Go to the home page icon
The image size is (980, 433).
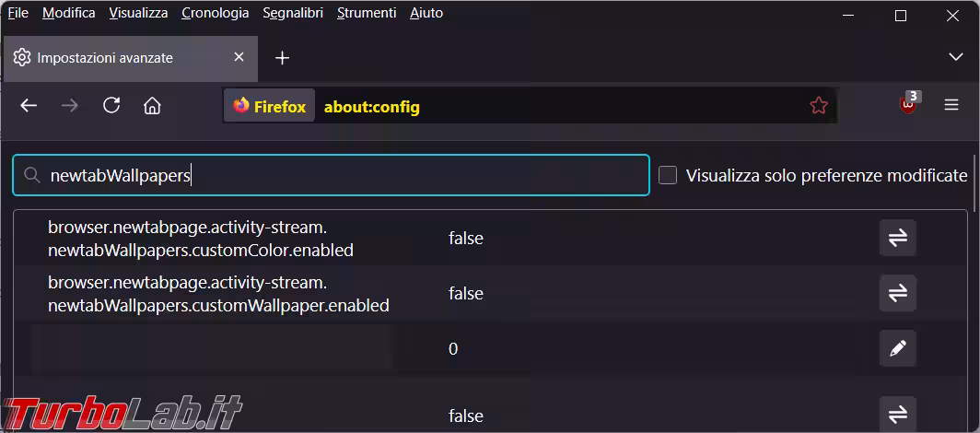(x=153, y=106)
